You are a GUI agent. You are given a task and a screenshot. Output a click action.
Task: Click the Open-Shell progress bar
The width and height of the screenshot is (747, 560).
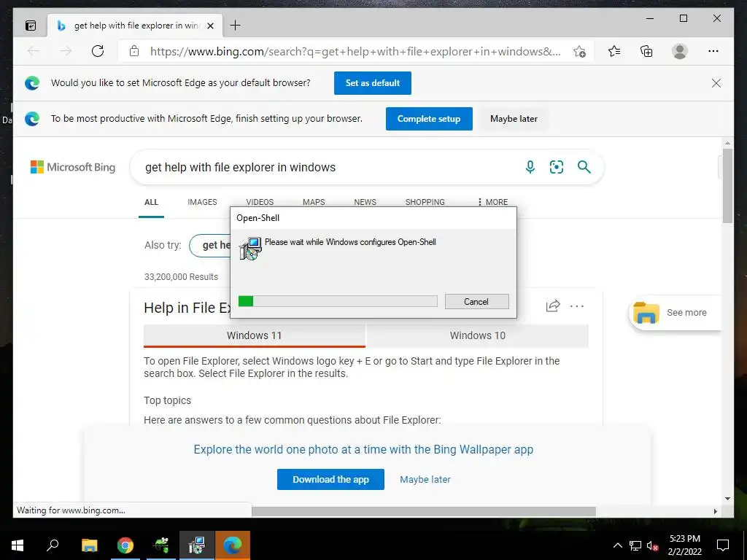(x=338, y=301)
